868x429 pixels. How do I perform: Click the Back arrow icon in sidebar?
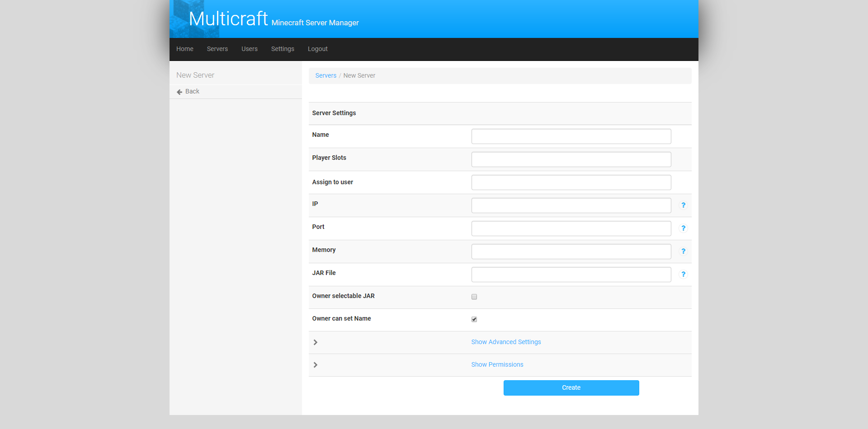pos(179,92)
